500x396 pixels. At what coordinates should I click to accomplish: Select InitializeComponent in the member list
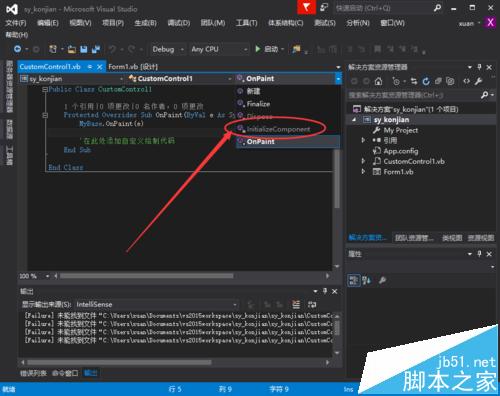point(288,129)
